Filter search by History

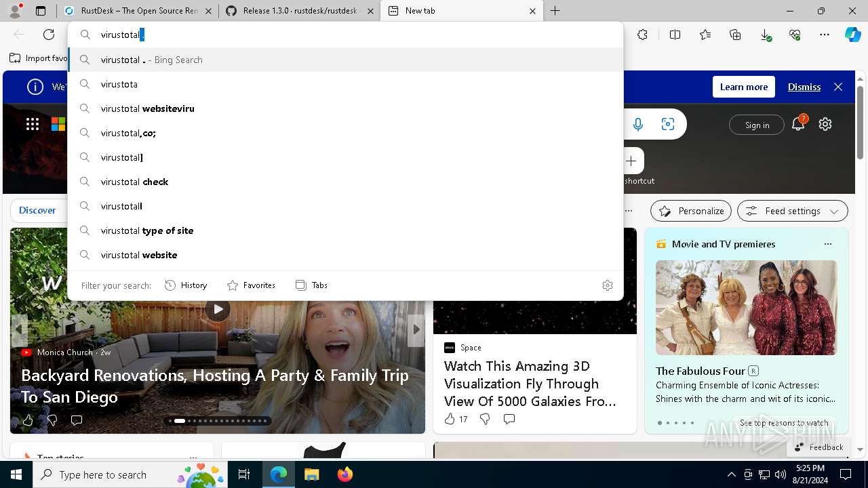(186, 285)
